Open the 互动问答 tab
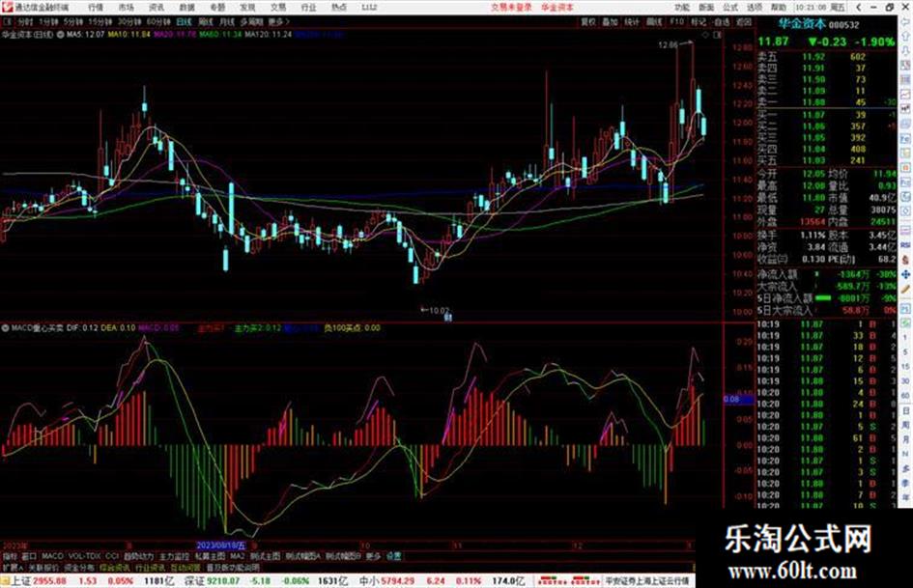The width and height of the screenshot is (913, 588). 185,567
